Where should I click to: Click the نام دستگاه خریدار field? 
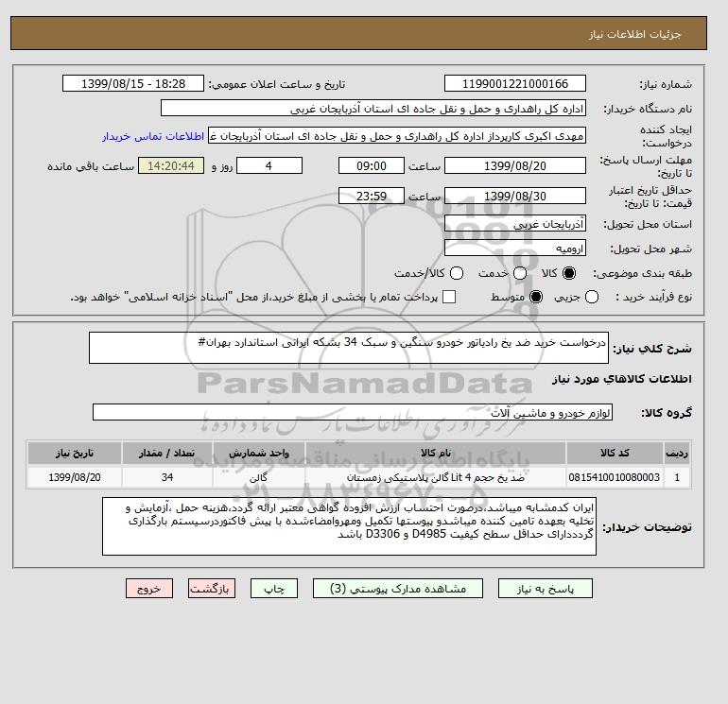click(373, 109)
